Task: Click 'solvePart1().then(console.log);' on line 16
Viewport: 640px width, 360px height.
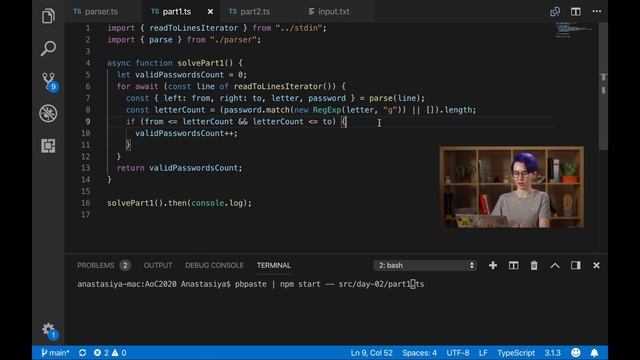Action: click(179, 203)
